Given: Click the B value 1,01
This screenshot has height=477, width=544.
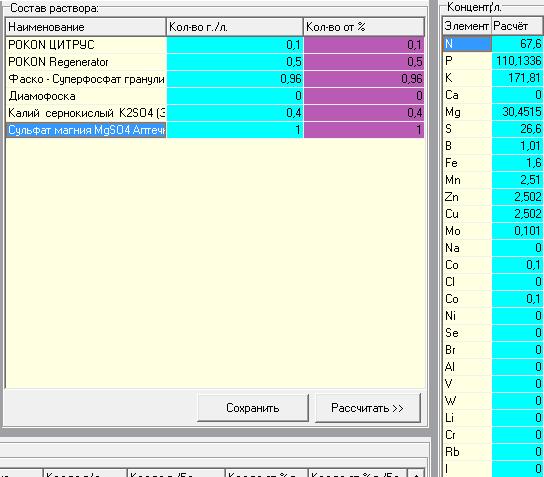Looking at the screenshot, I should 518,146.
